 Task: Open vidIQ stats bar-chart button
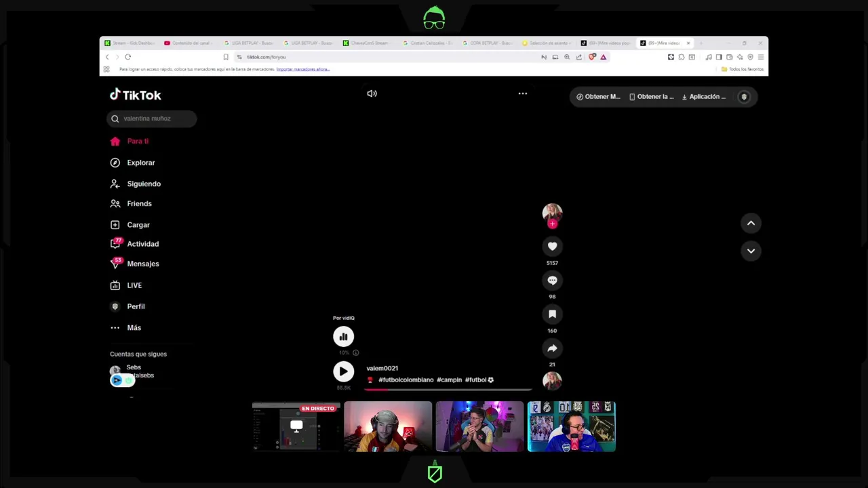[343, 336]
